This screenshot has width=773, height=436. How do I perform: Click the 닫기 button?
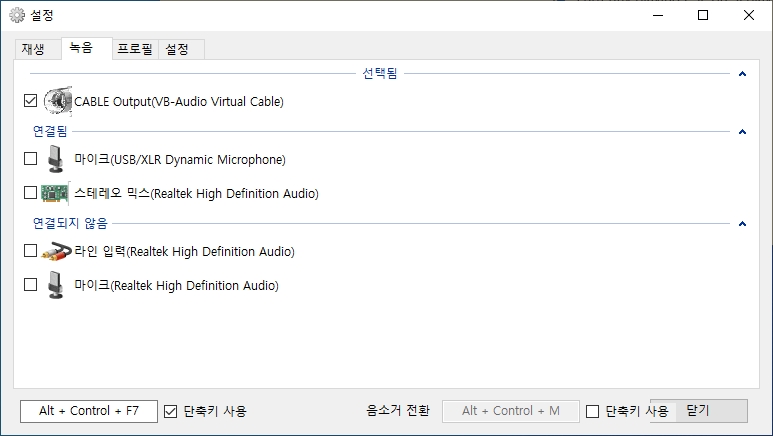[699, 410]
